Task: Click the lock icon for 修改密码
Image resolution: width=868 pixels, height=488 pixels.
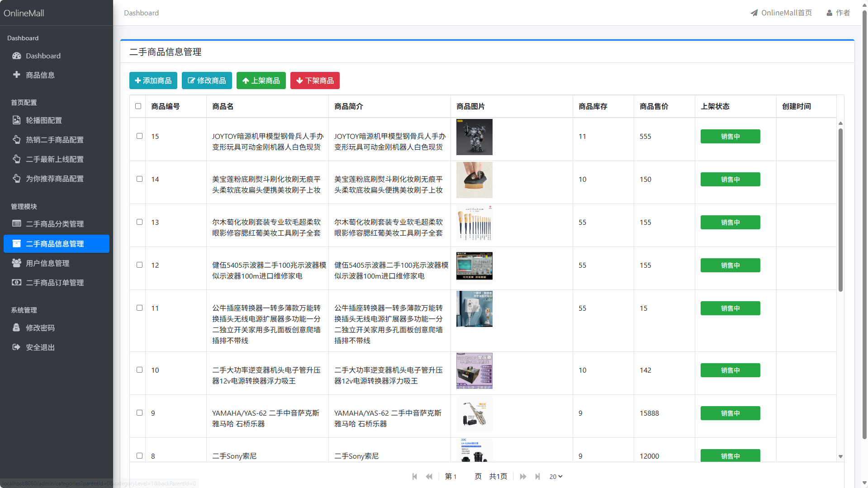Action: click(17, 327)
